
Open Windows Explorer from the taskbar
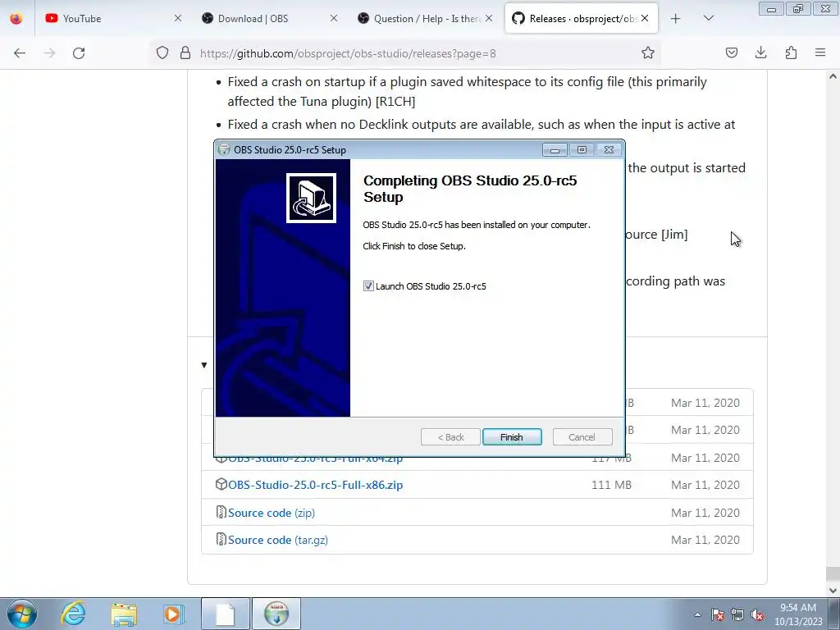(x=124, y=614)
